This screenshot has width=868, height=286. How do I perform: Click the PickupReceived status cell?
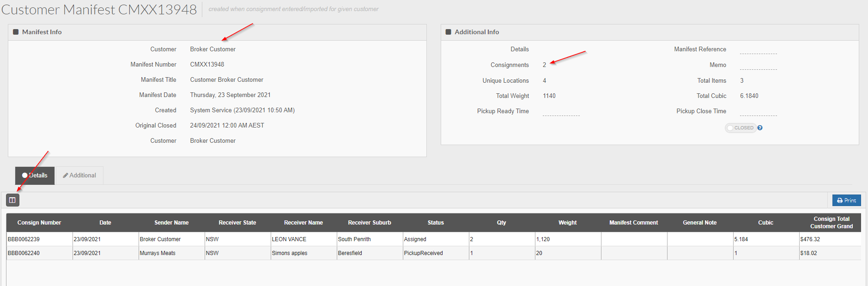[436, 253]
